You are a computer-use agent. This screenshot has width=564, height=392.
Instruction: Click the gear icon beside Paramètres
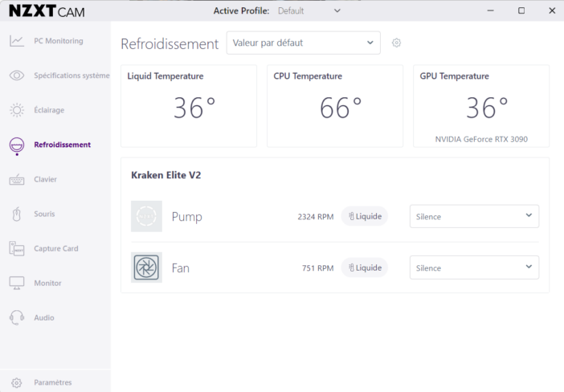click(17, 382)
